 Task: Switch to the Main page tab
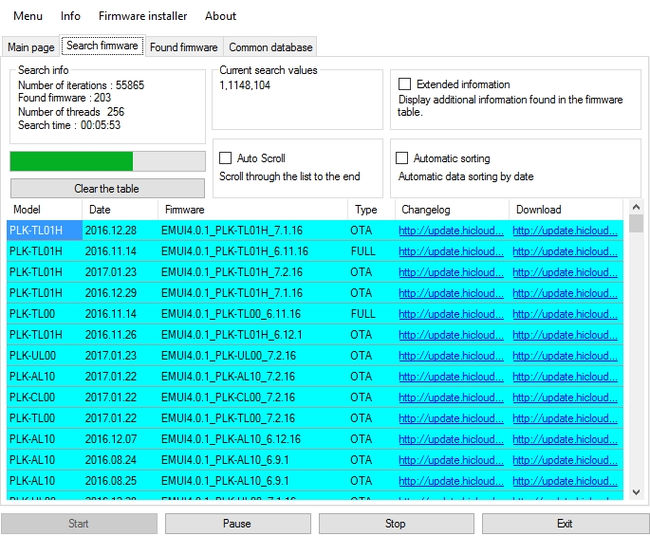coord(31,47)
